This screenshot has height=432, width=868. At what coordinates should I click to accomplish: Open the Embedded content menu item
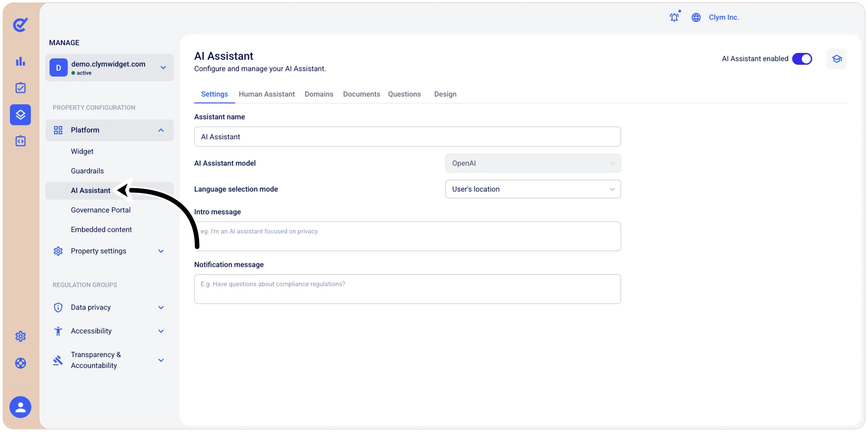[101, 230]
